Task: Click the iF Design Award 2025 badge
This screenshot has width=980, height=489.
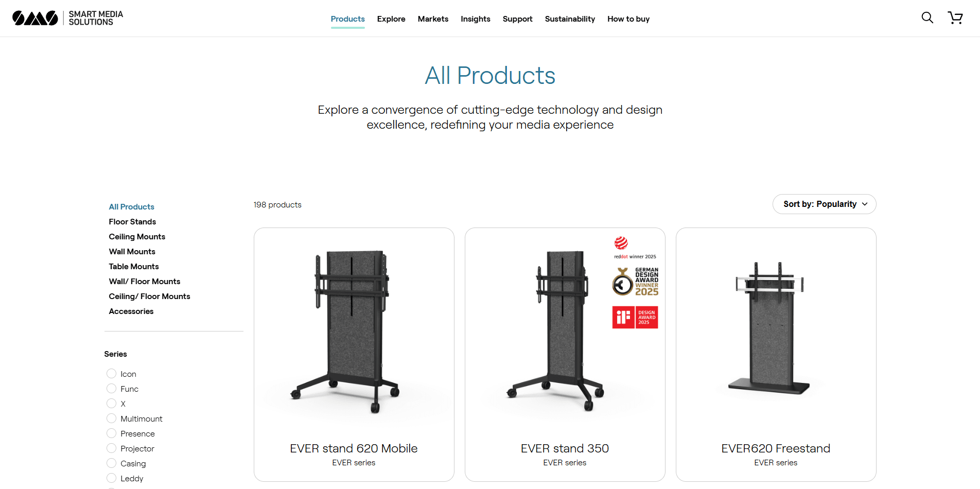Action: point(635,317)
